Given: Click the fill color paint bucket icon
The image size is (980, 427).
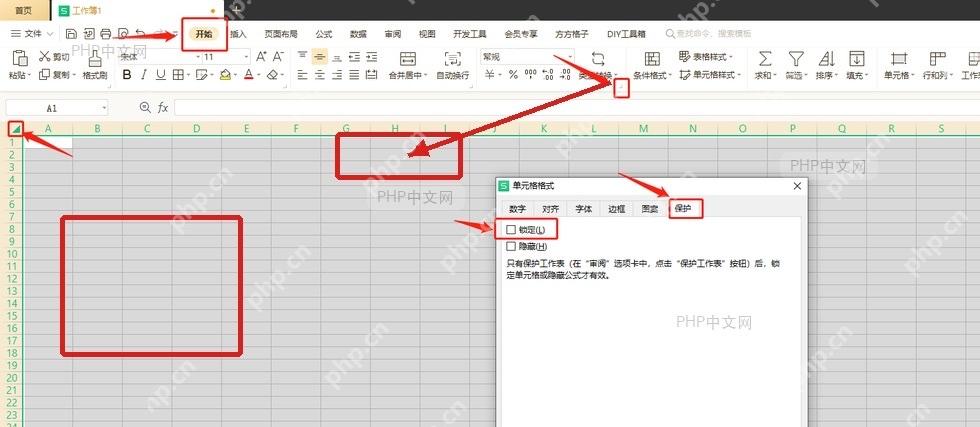Looking at the screenshot, I should [225, 75].
